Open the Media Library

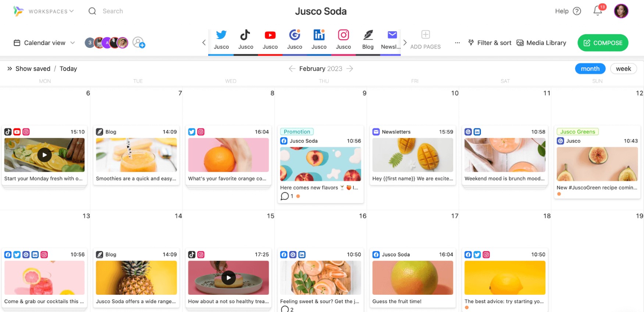click(541, 43)
